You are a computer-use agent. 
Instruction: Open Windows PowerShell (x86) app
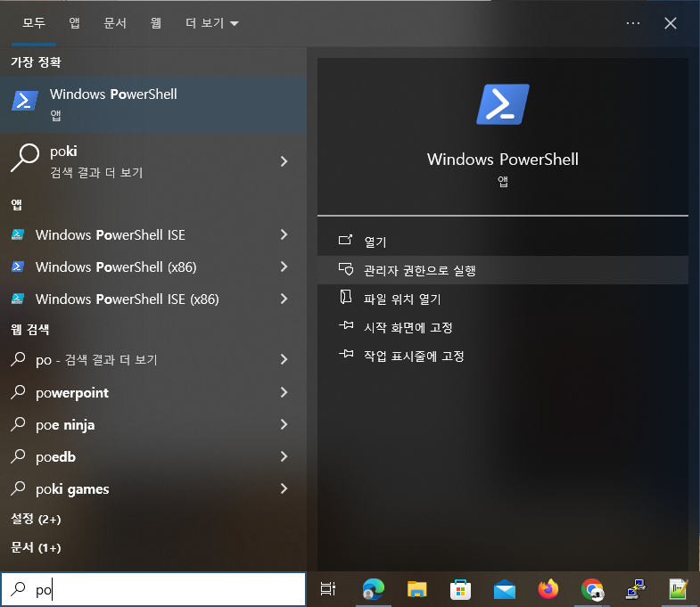153,267
